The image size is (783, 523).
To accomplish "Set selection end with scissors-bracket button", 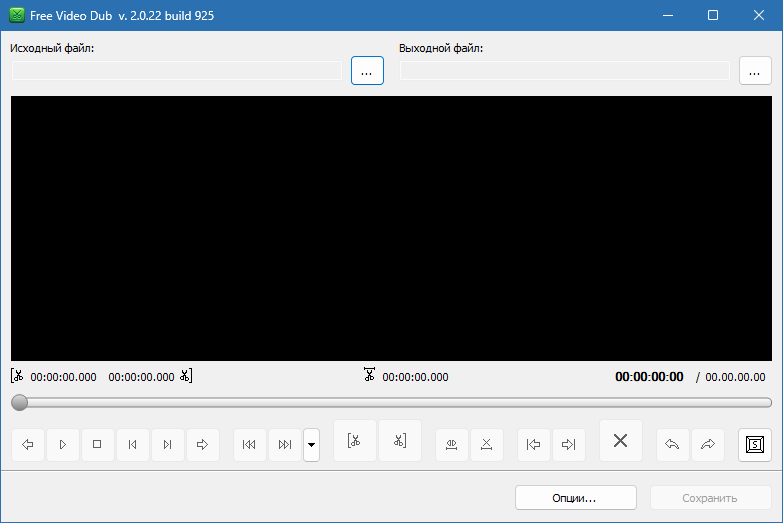I will click(400, 441).
